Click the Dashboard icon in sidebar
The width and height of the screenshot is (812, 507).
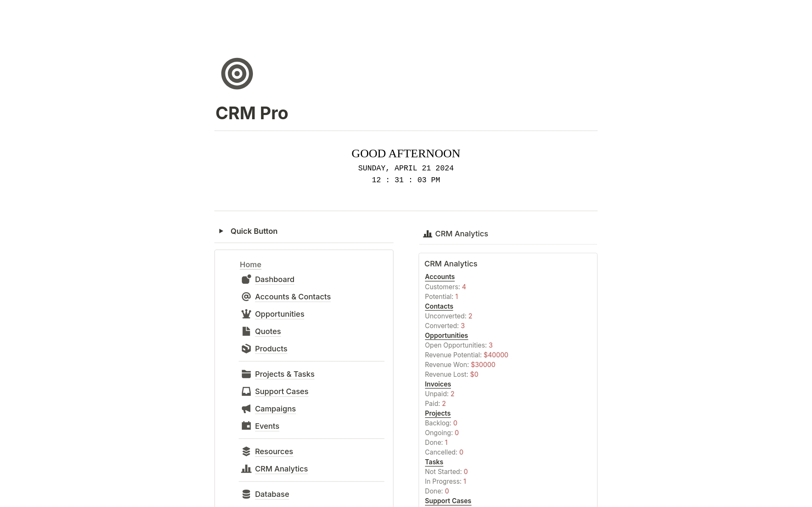click(245, 279)
